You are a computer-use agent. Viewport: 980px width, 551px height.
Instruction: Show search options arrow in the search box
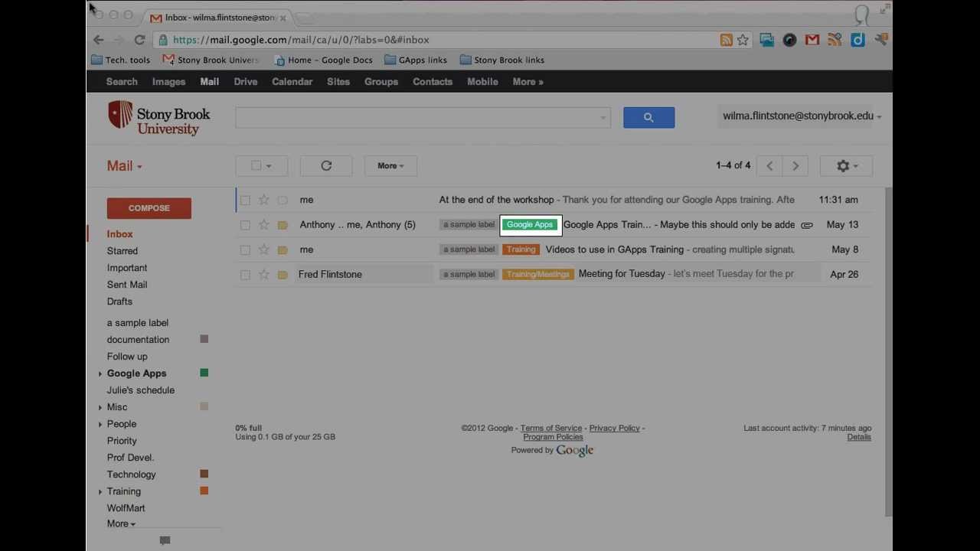[x=603, y=118]
